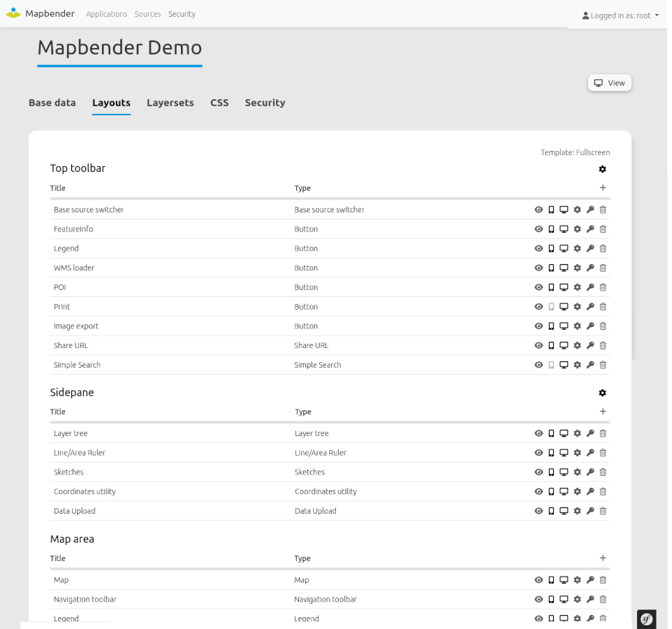The width and height of the screenshot is (672, 629).
Task: Edit Base source switcher row with gear icon
Action: click(577, 210)
